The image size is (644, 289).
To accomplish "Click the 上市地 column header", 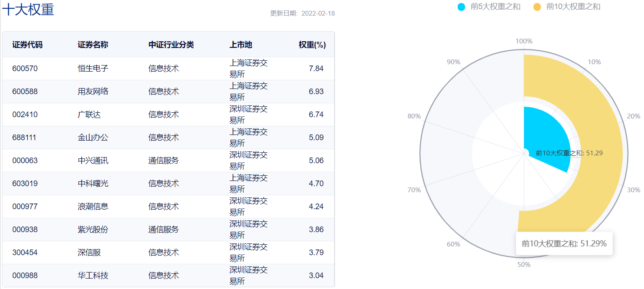I will click(241, 45).
